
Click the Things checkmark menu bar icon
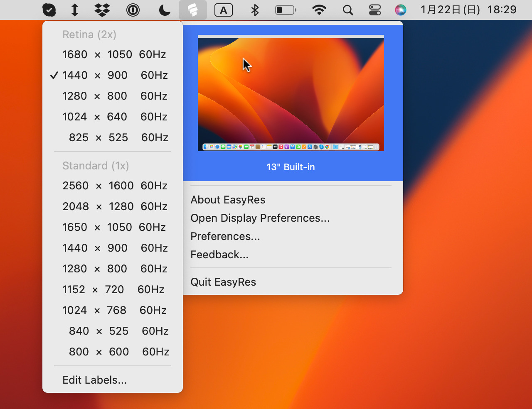[x=49, y=10]
